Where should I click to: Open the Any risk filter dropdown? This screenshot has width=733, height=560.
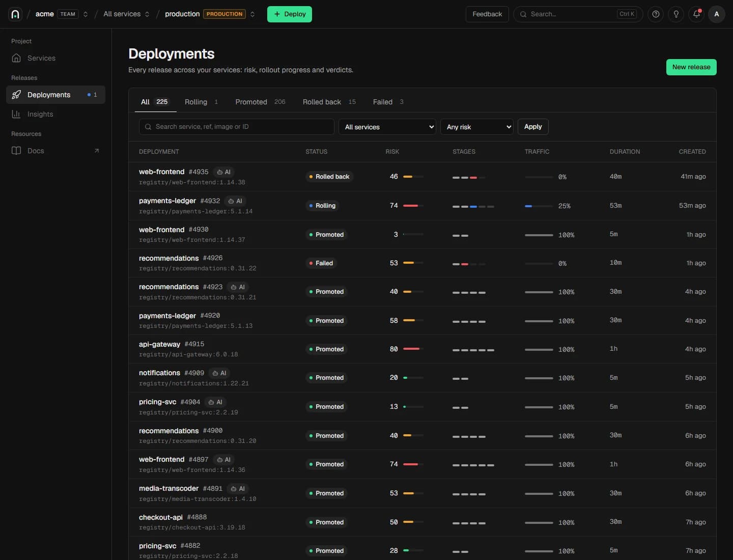(477, 127)
